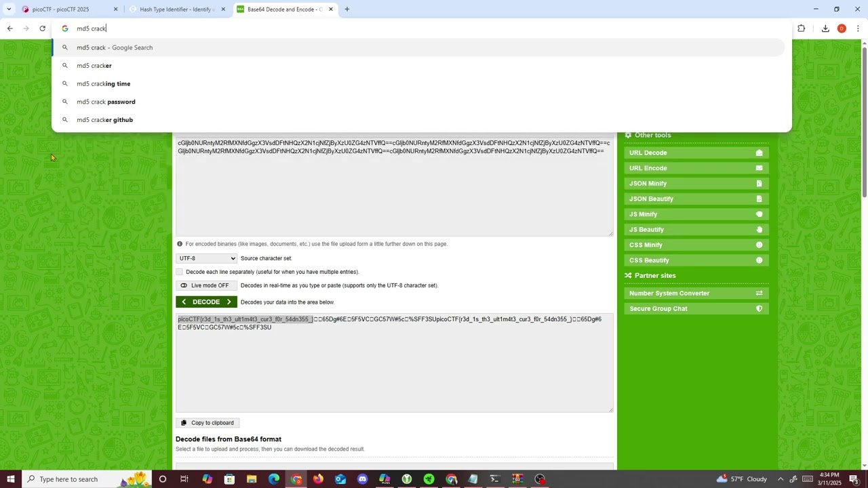Image resolution: width=868 pixels, height=488 pixels.
Task: Open the terminal icon in the taskbar
Action: 495,479
